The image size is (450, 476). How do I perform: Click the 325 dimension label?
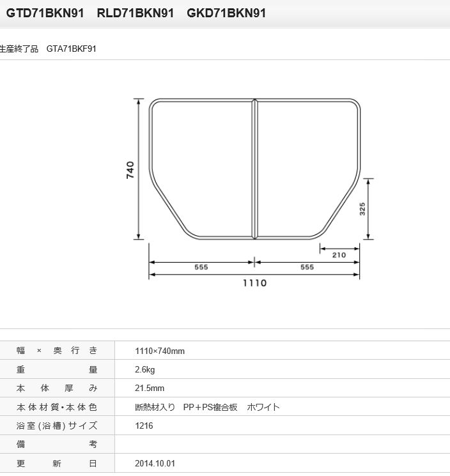point(362,209)
